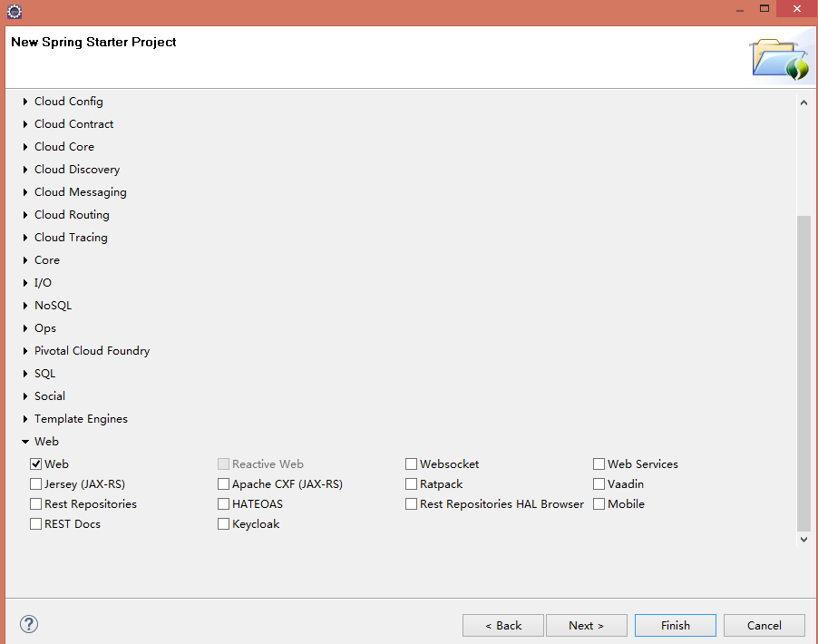This screenshot has width=818, height=644.
Task: Check the Ratpack checkbox
Action: pyautogui.click(x=411, y=483)
